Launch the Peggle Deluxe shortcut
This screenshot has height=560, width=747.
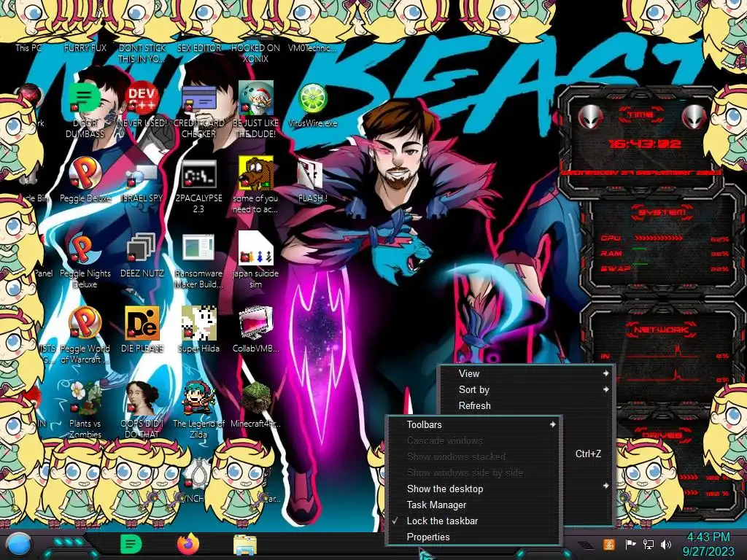click(85, 174)
